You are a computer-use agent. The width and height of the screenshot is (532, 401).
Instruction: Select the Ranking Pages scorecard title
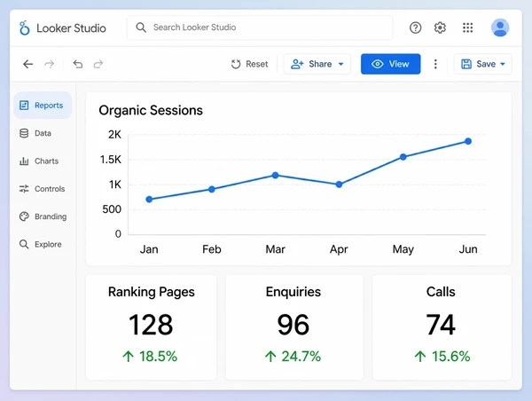(152, 292)
